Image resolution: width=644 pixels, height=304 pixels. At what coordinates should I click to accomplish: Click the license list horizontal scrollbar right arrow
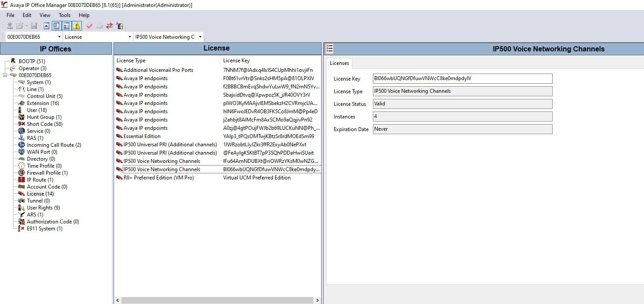coord(317,300)
